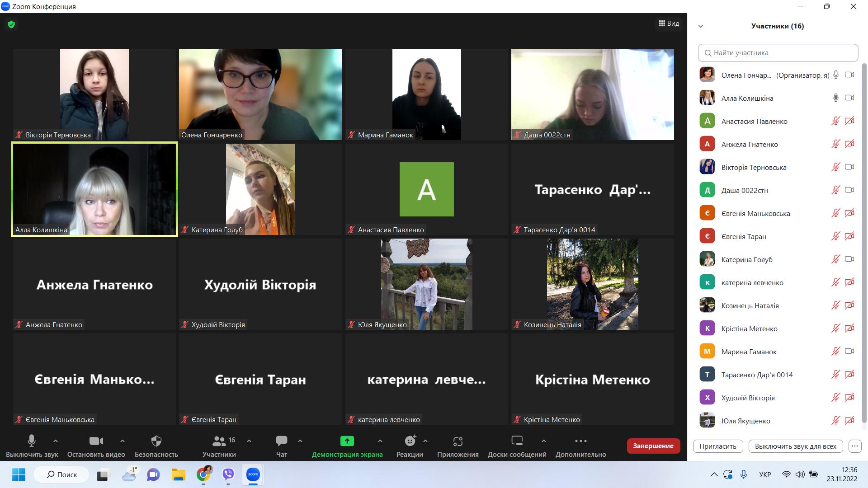Screen dimensions: 868x488
Task: Open Дополнительно three-dots icon
Action: point(580,441)
